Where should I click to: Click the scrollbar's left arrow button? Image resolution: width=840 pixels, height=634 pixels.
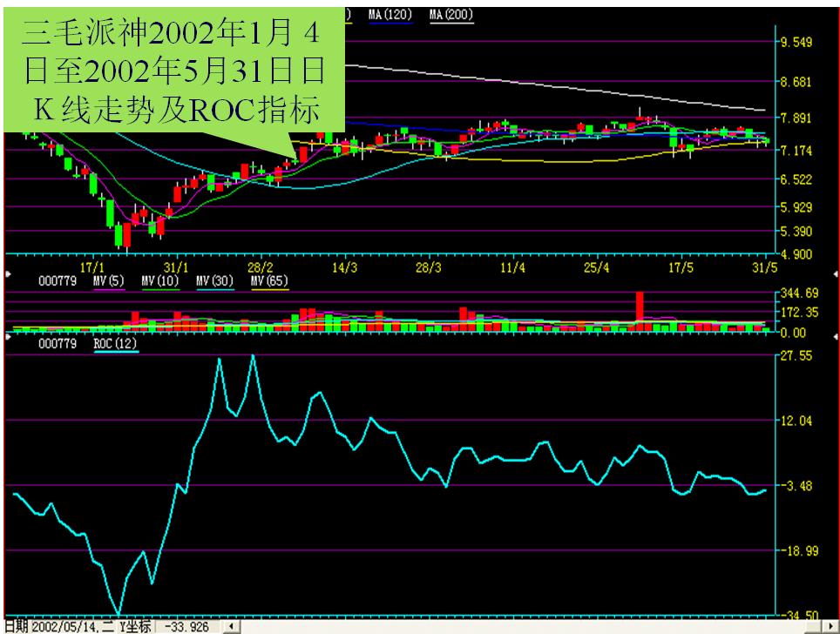point(232,626)
